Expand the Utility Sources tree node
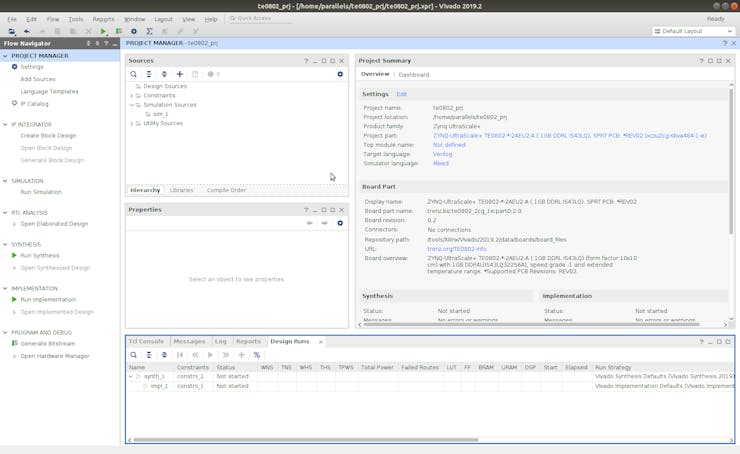Viewport: 740px width, 454px height. [132, 124]
